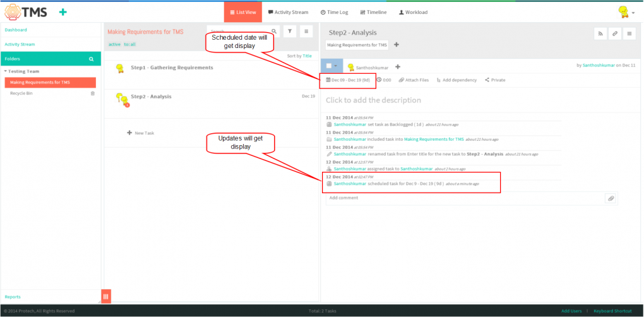Open Step2 - Analysis task row
644x317 pixels.
tap(212, 104)
